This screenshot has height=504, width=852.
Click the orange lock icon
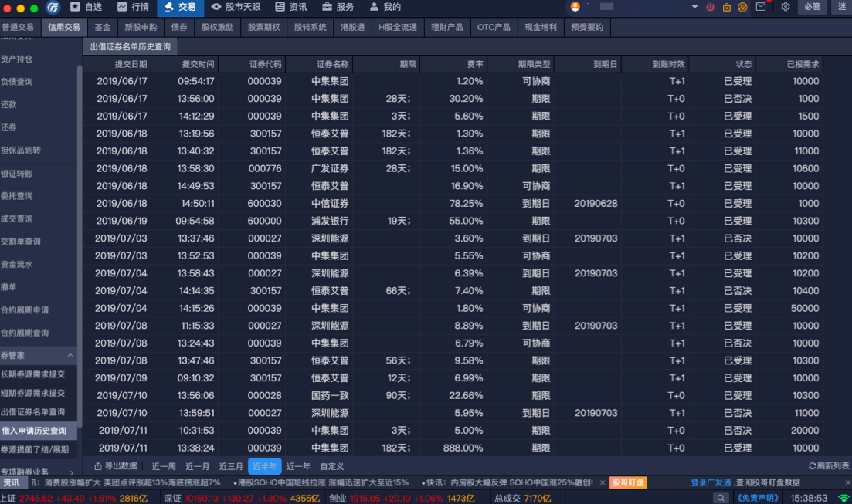(x=727, y=7)
